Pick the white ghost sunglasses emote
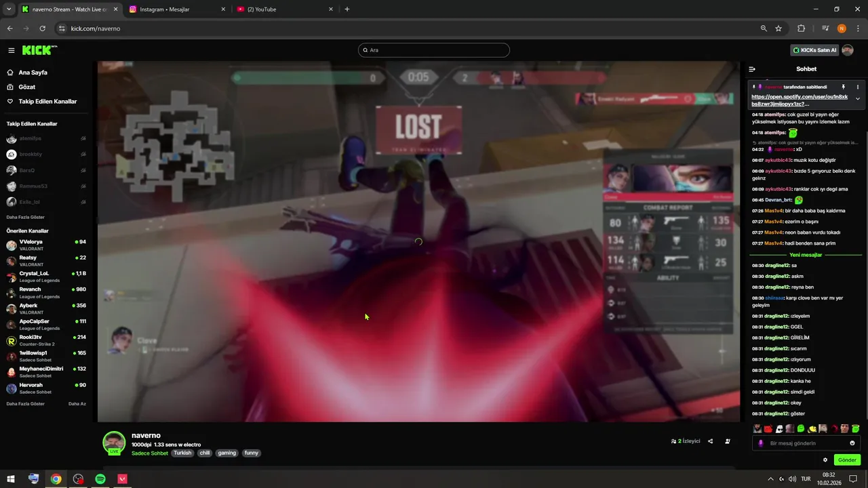Image resolution: width=868 pixels, height=488 pixels. (x=779, y=428)
